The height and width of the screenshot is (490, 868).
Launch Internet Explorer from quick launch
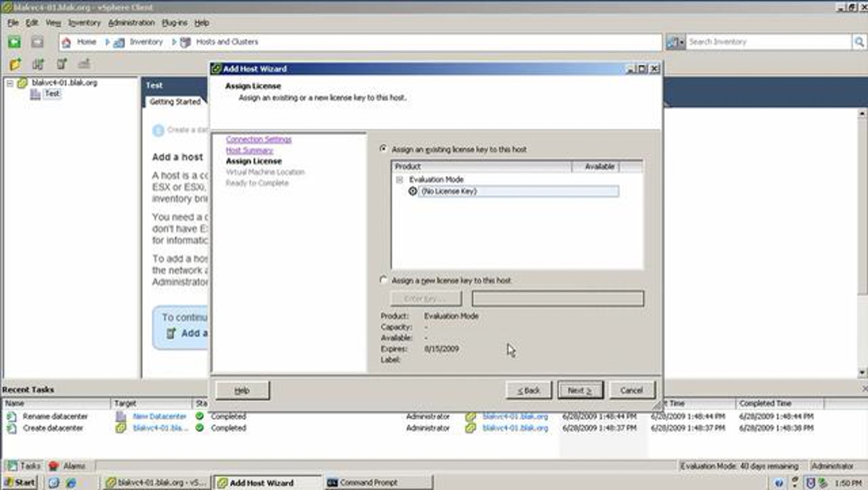point(71,483)
